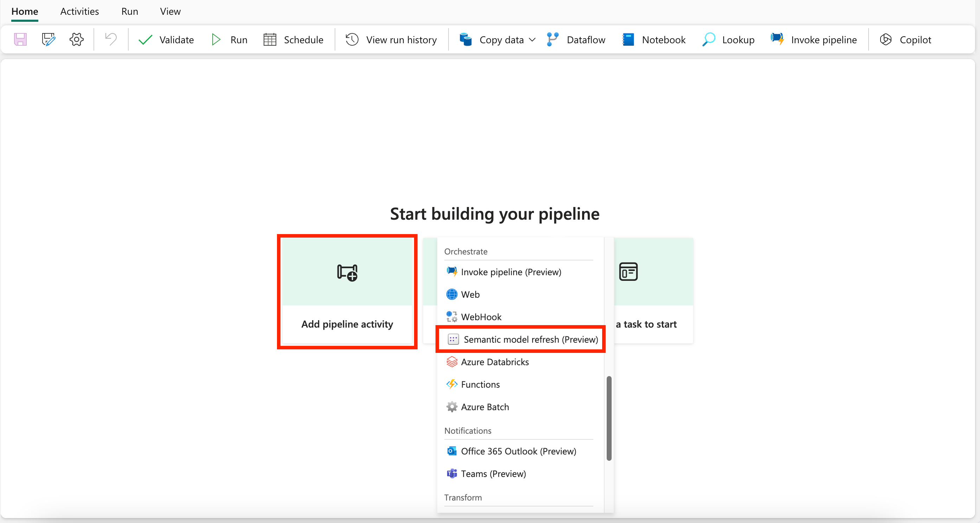Add a Lookup activity from toolbar
Image resolution: width=980 pixels, height=523 pixels.
coord(728,40)
